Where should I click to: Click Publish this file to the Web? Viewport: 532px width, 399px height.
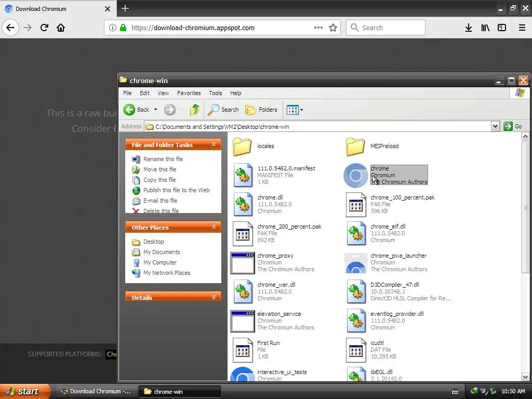176,190
